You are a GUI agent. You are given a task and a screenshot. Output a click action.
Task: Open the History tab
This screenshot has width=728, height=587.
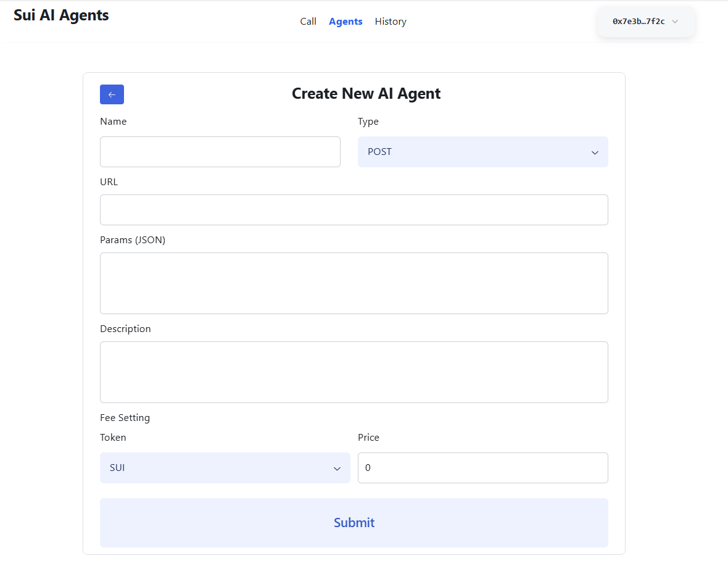pos(391,22)
